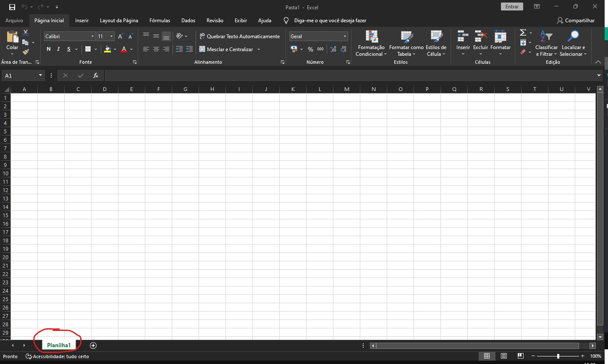This screenshot has width=608, height=364.
Task: Toggle italic I formatting
Action: tap(58, 49)
